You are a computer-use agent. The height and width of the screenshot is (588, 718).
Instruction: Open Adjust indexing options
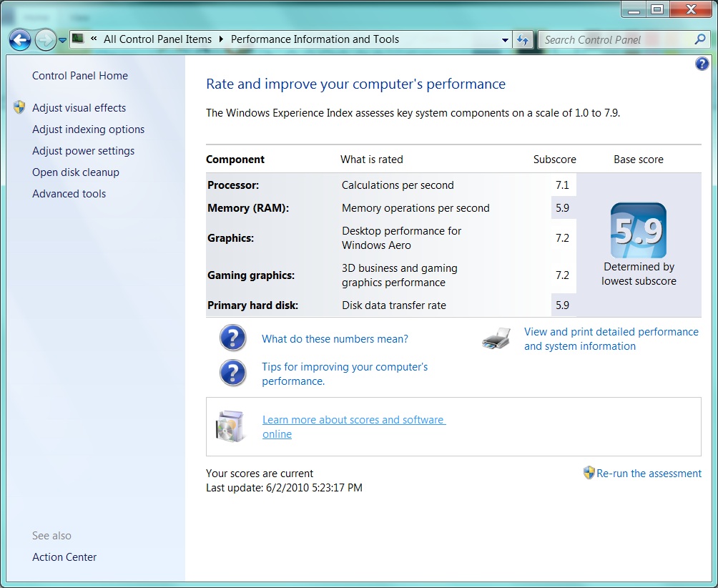[x=89, y=129]
